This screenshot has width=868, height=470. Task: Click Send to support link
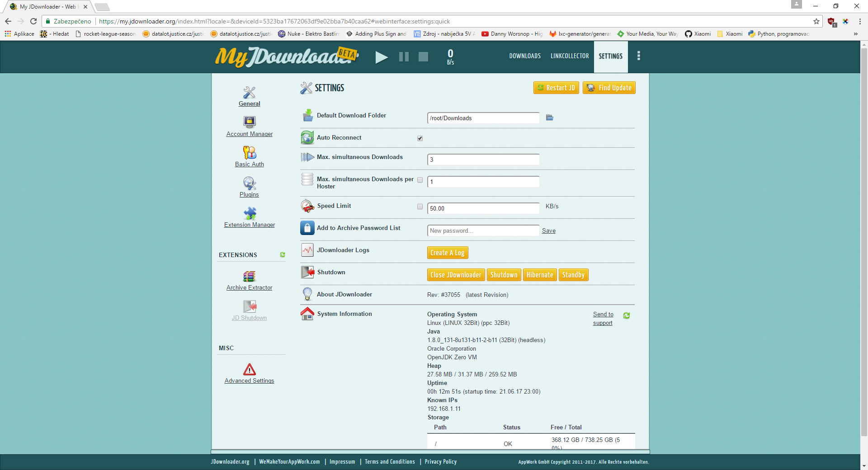tap(603, 319)
